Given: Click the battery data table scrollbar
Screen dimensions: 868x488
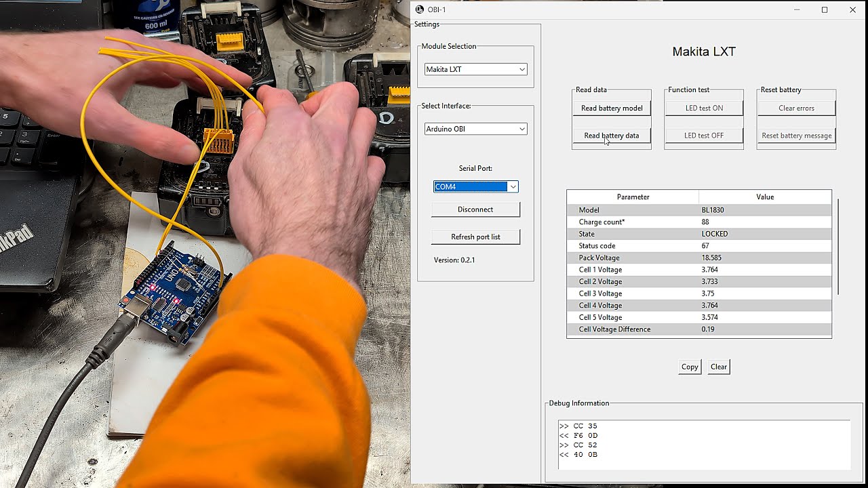Looking at the screenshot, I should pos(839,247).
